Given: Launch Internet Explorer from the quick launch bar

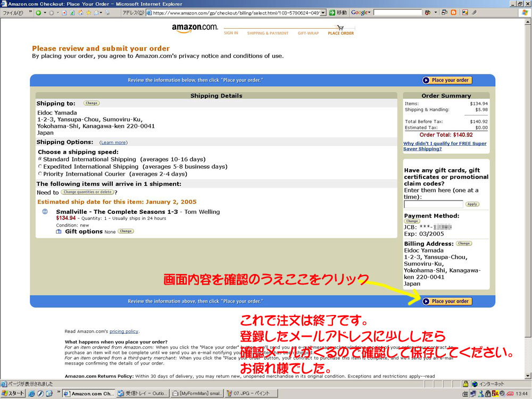Looking at the screenshot, I should tap(31, 394).
